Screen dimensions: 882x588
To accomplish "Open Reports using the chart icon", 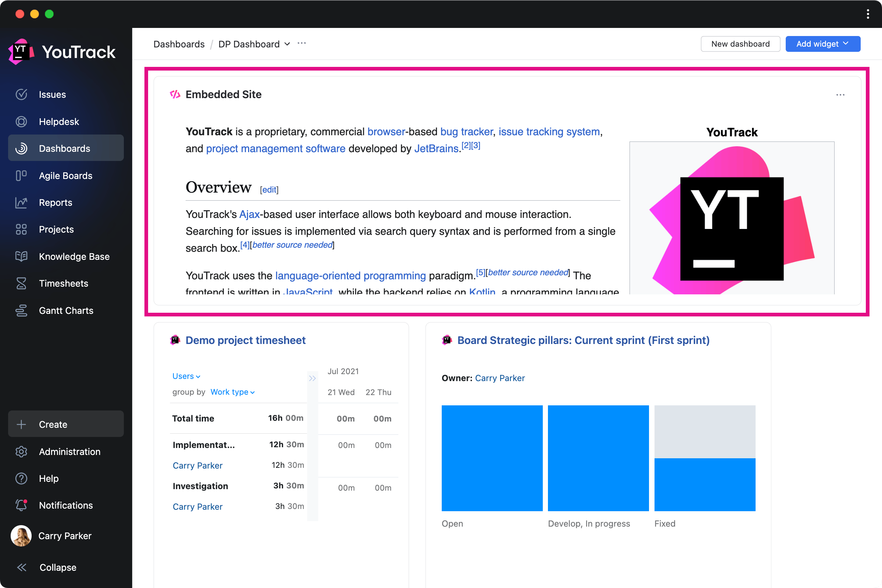I will tap(21, 202).
